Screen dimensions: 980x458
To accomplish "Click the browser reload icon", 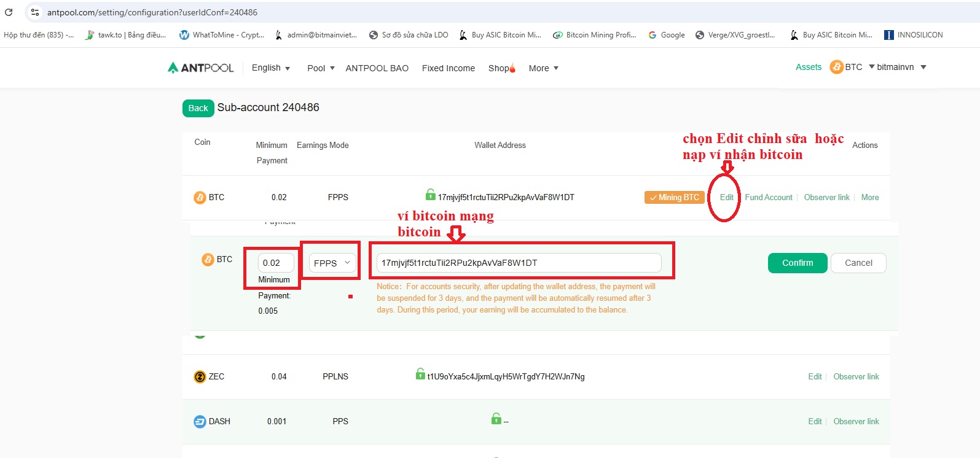I will [9, 12].
